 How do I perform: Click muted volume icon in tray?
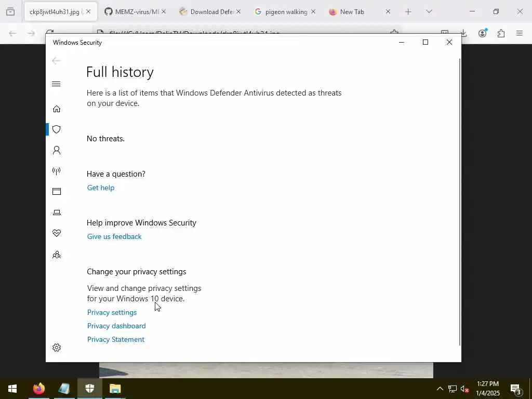point(464,389)
